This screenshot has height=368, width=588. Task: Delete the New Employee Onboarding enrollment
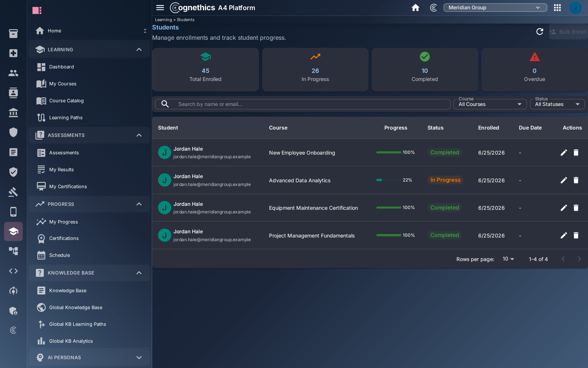(x=576, y=153)
